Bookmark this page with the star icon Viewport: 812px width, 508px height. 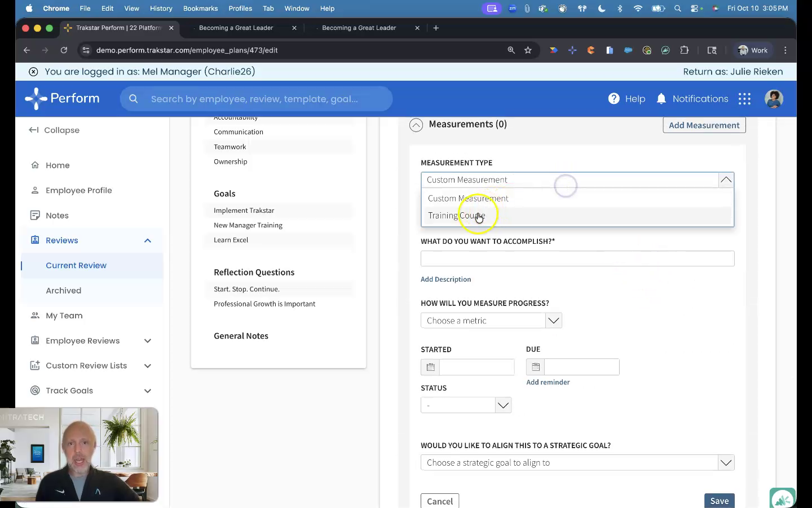click(528, 50)
